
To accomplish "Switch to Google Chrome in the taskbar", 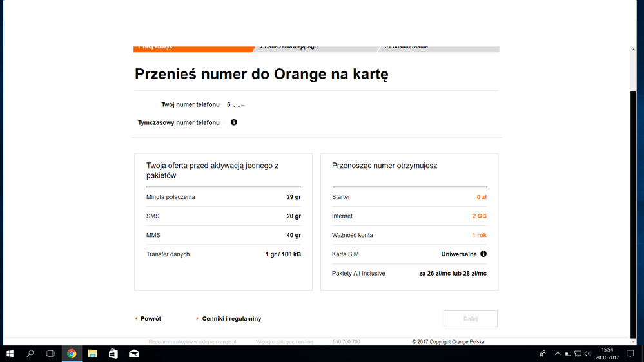I will 72,354.
